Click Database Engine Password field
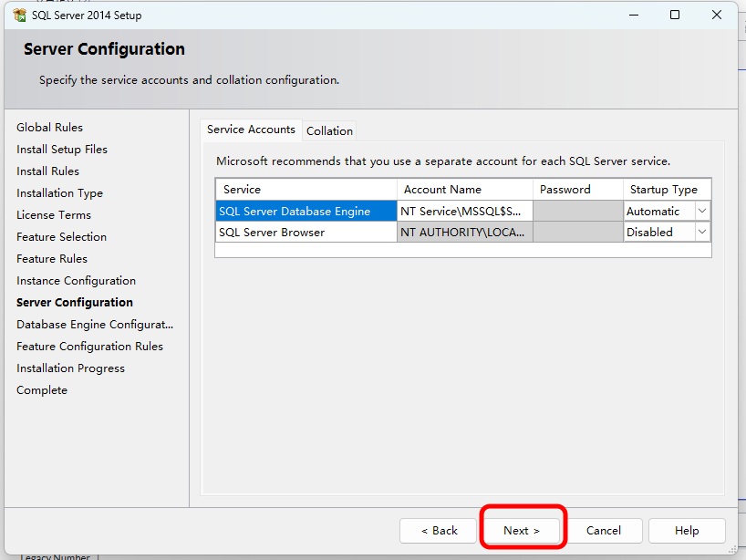 [577, 211]
